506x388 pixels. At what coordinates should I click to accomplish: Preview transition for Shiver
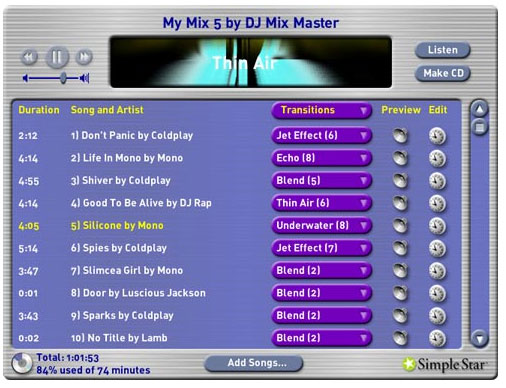[x=400, y=181]
